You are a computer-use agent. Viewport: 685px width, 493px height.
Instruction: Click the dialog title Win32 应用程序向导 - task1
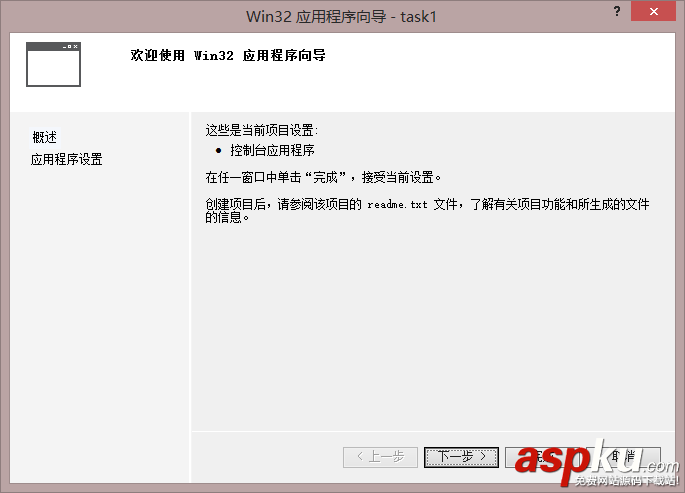(341, 17)
